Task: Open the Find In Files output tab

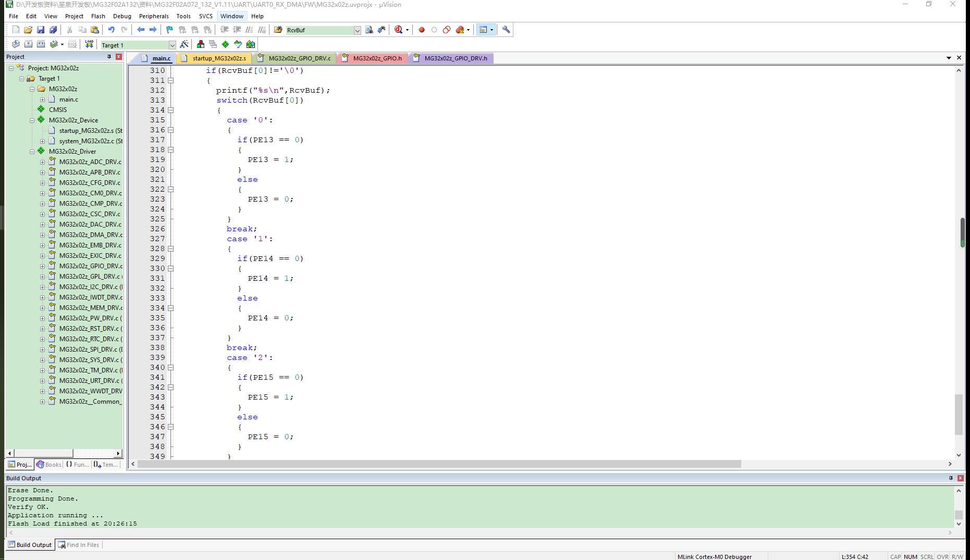Action: (79, 545)
